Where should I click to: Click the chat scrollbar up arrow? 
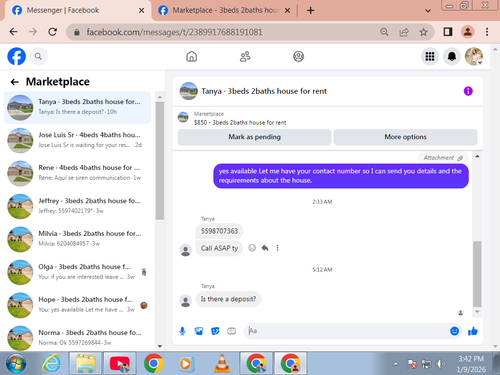pyautogui.click(x=477, y=156)
